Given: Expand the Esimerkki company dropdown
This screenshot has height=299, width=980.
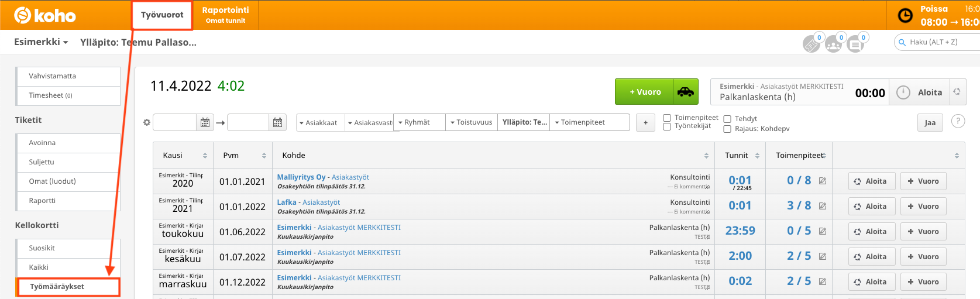Looking at the screenshot, I should pyautogui.click(x=41, y=42).
